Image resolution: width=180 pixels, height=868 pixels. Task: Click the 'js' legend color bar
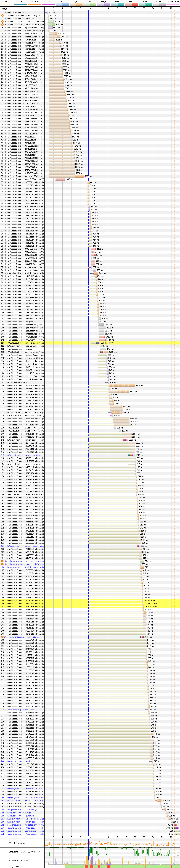click(x=76, y=4)
